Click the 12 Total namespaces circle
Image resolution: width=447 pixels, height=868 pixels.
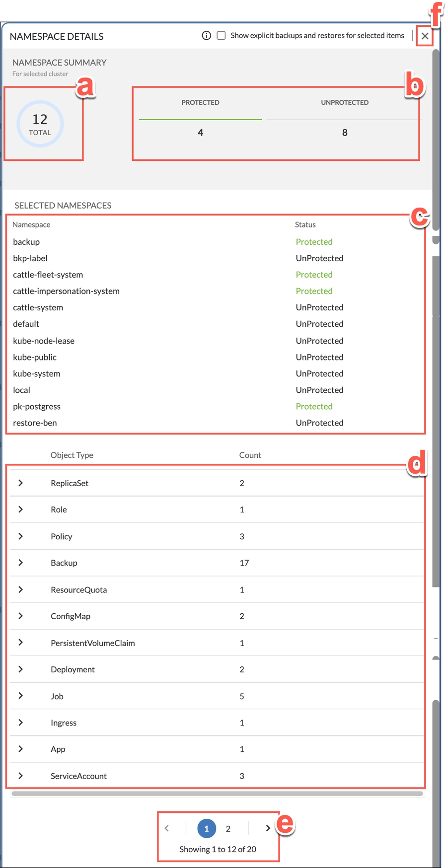(40, 124)
